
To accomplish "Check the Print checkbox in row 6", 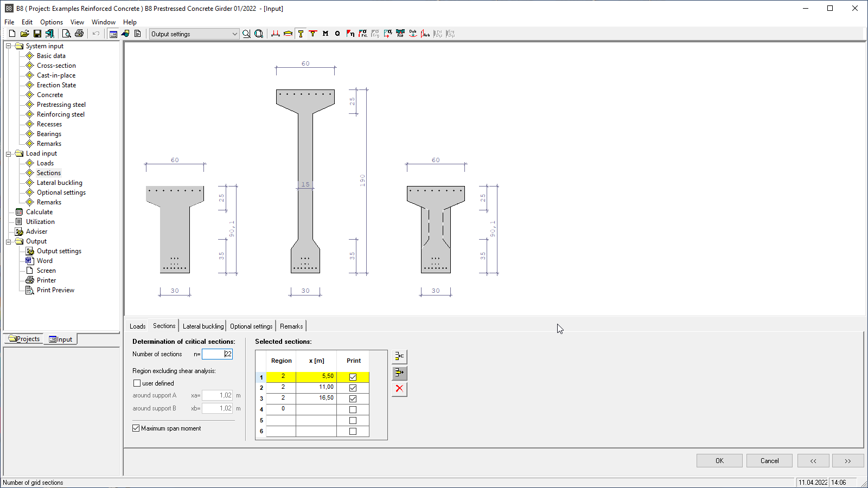I will [353, 431].
